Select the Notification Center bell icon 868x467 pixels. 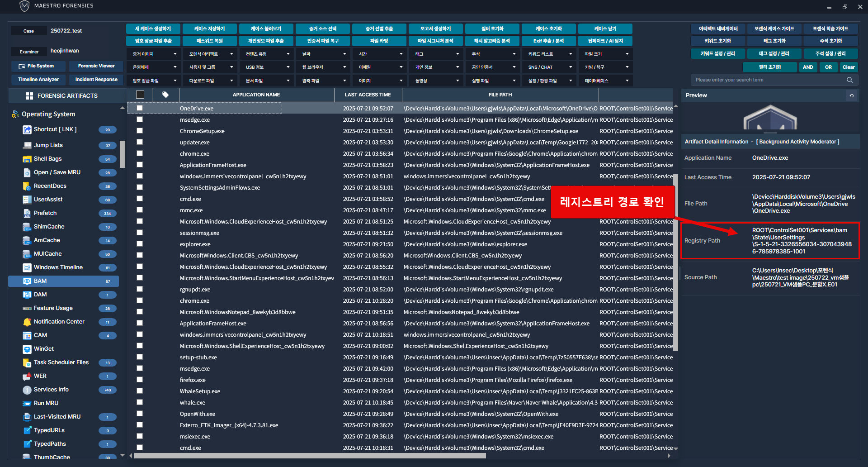27,322
